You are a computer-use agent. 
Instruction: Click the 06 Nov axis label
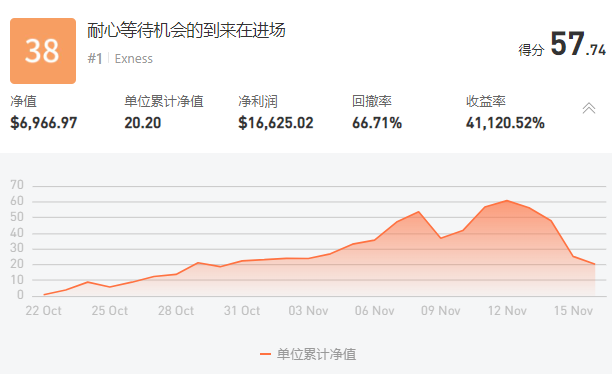pyautogui.click(x=374, y=311)
